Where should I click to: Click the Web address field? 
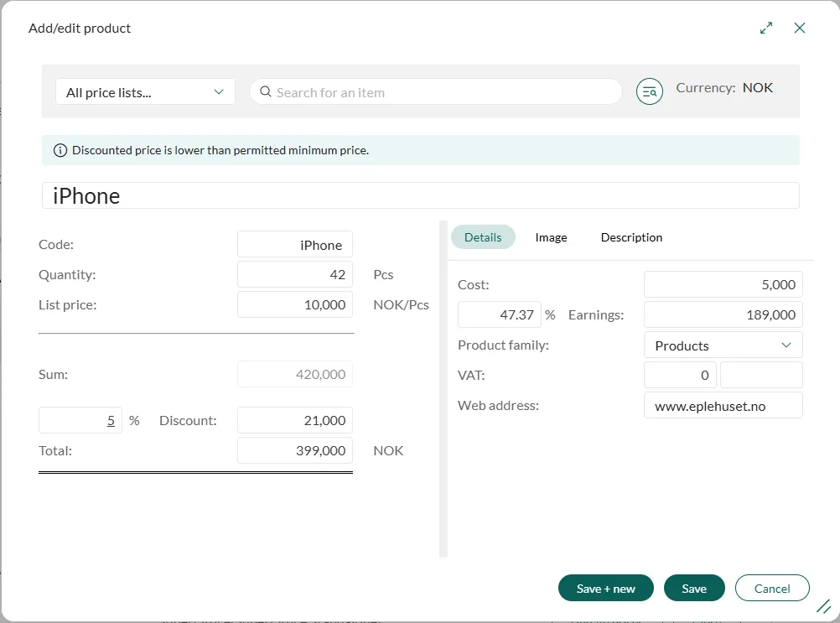pyautogui.click(x=723, y=406)
